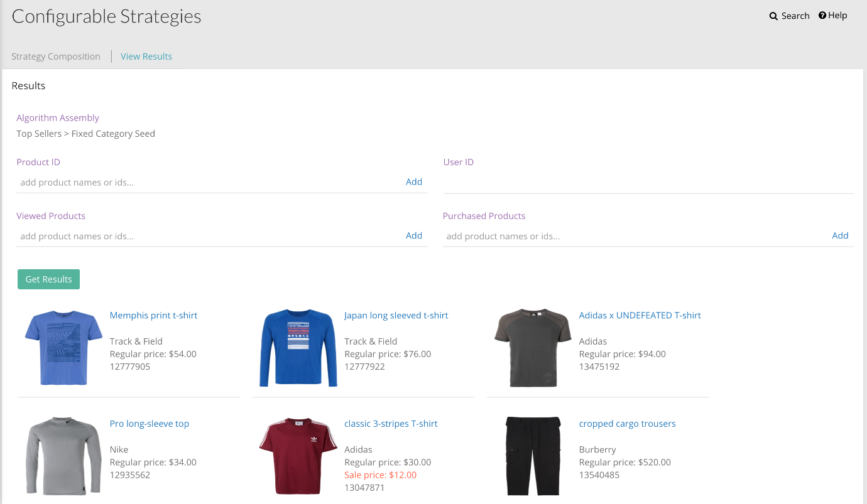The image size is (867, 504).
Task: Click Add next to Purchased Products
Action: (x=840, y=236)
